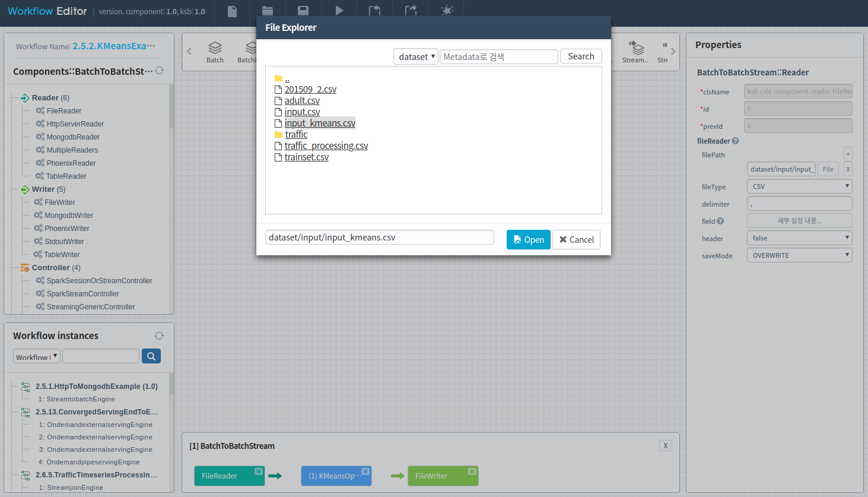This screenshot has width=868, height=497.
Task: Refresh the Workflow instances panel
Action: tap(159, 335)
